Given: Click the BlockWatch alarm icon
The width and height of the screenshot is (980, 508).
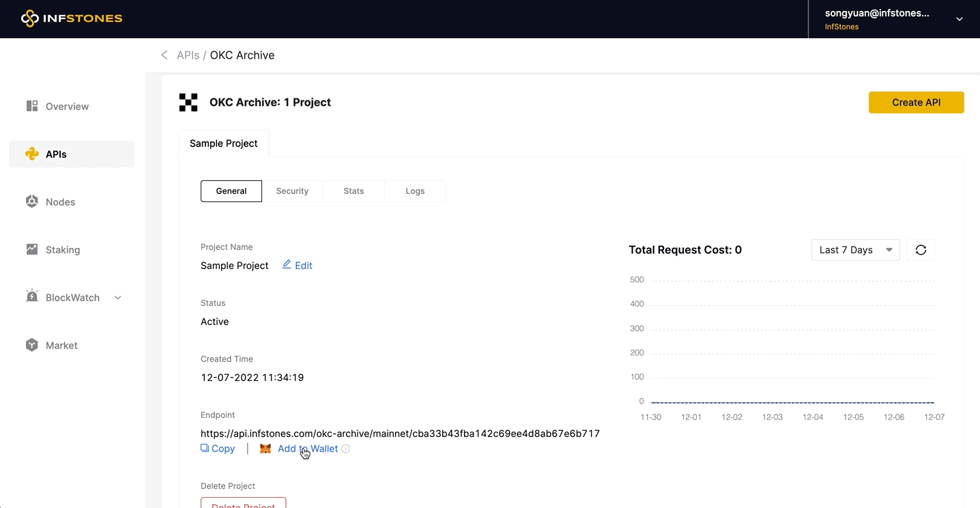Looking at the screenshot, I should pos(32,296).
